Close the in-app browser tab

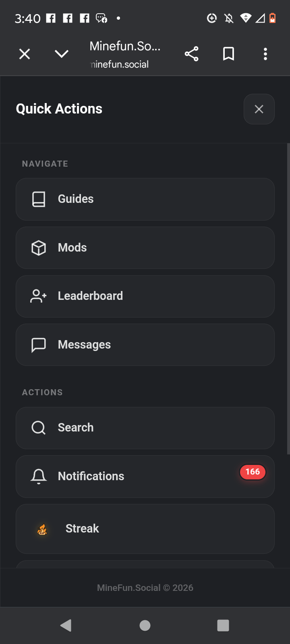(25, 54)
